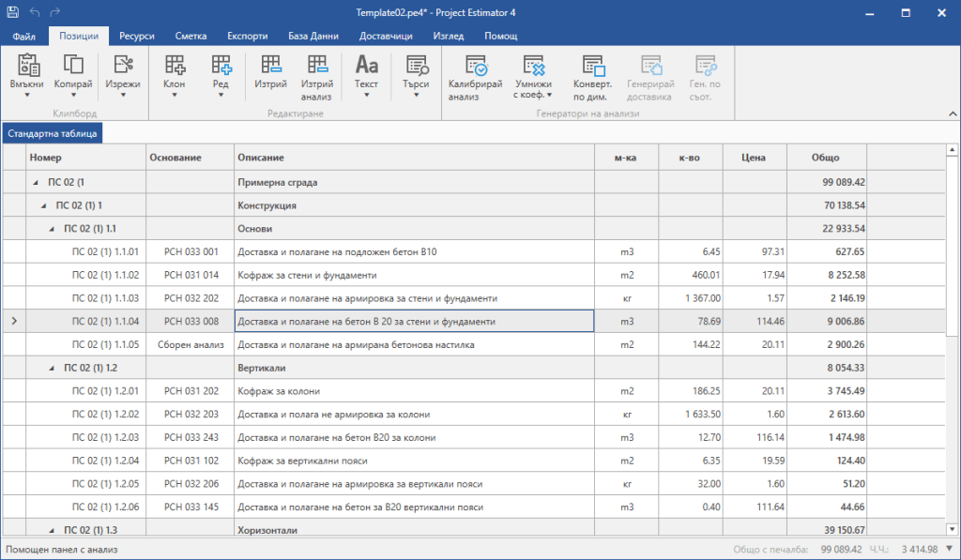
Task: Click the Изтрий анализ icon
Action: [x=316, y=66]
